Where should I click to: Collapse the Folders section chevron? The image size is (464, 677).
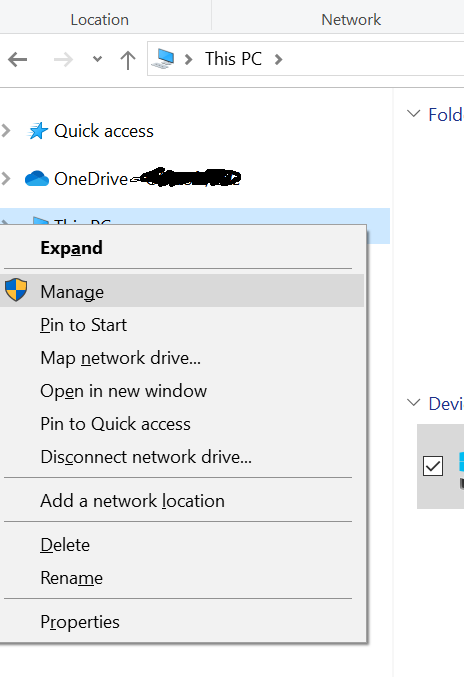pyautogui.click(x=413, y=114)
